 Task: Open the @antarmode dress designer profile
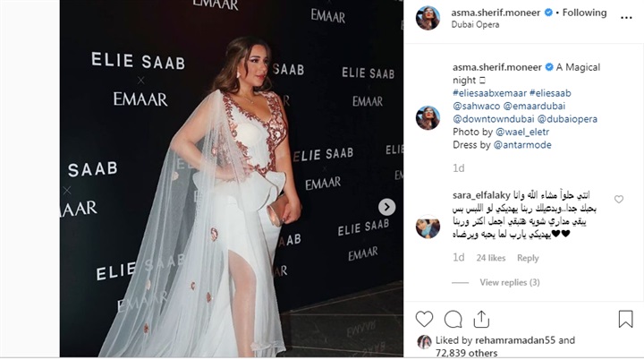pos(522,145)
